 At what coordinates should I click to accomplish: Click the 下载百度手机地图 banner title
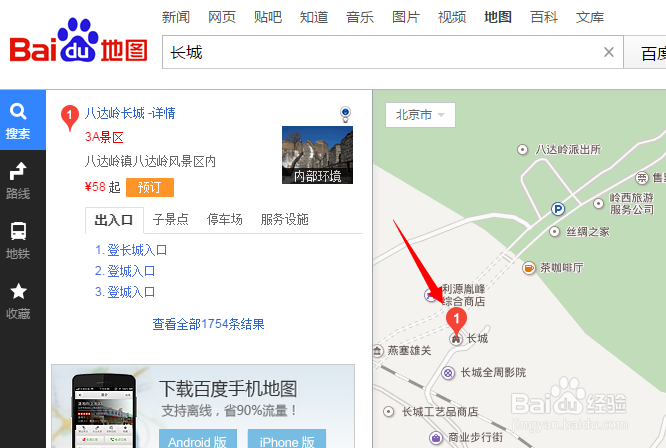(228, 389)
